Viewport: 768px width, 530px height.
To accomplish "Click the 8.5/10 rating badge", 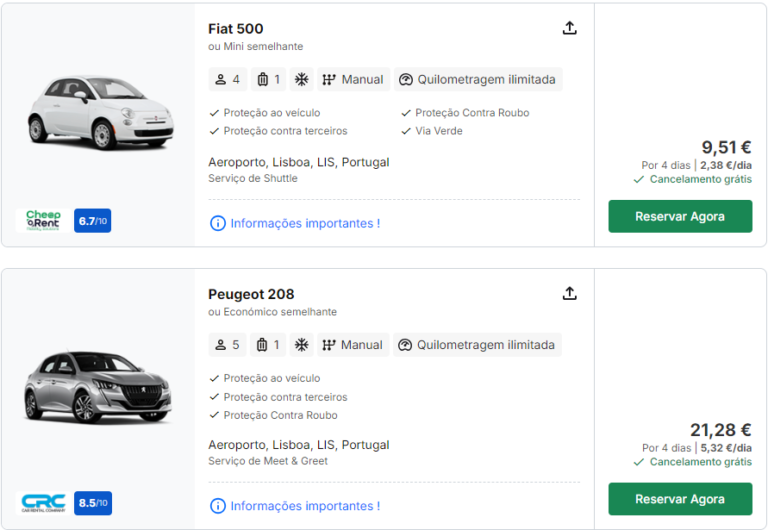I will [92, 503].
